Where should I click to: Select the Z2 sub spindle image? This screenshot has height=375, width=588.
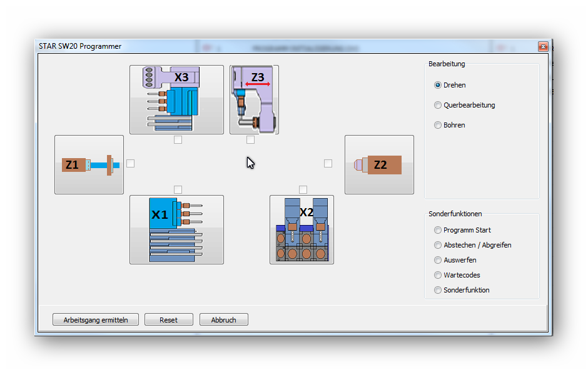point(379,164)
